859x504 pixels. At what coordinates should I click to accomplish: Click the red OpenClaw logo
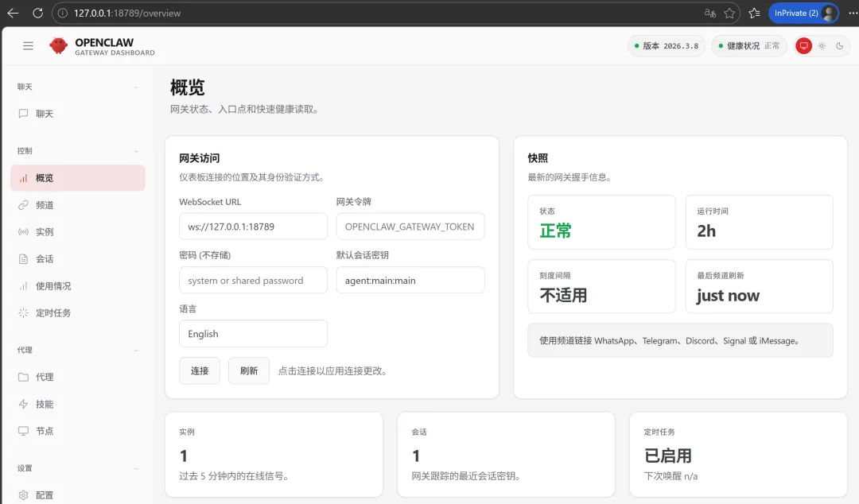(x=59, y=45)
